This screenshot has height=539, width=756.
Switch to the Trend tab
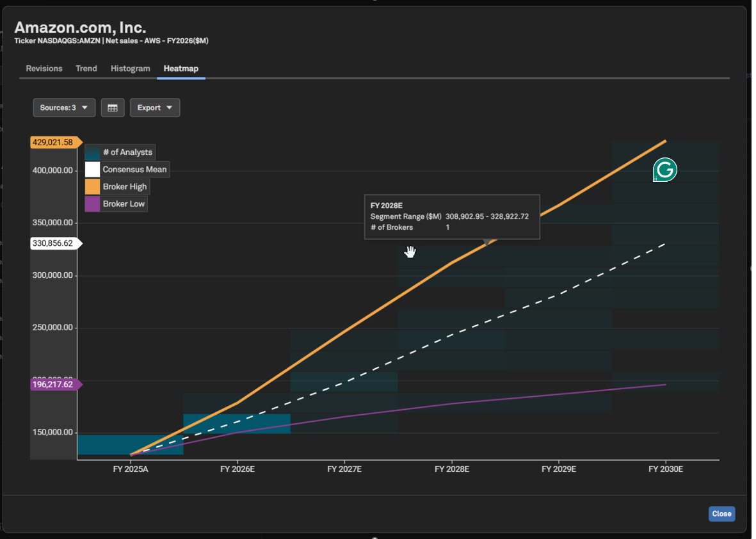coord(86,68)
